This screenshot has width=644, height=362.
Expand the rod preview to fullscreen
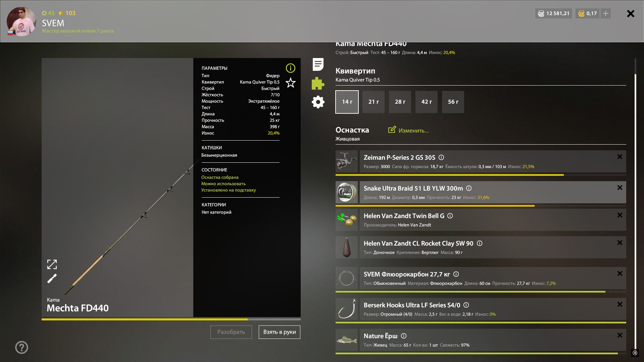52,264
